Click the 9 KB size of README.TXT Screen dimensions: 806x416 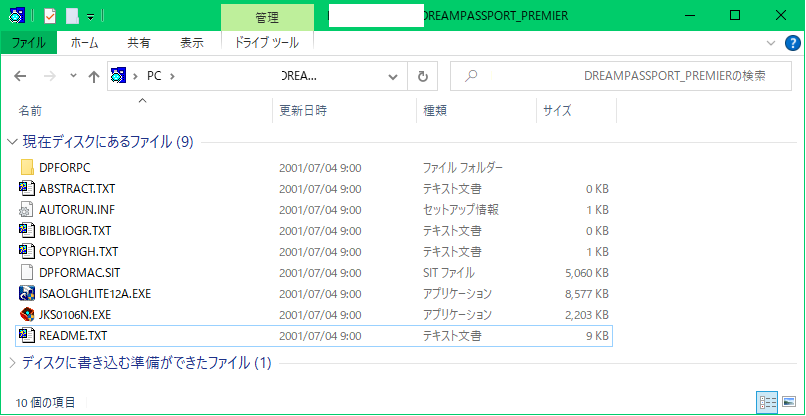pyautogui.click(x=596, y=336)
